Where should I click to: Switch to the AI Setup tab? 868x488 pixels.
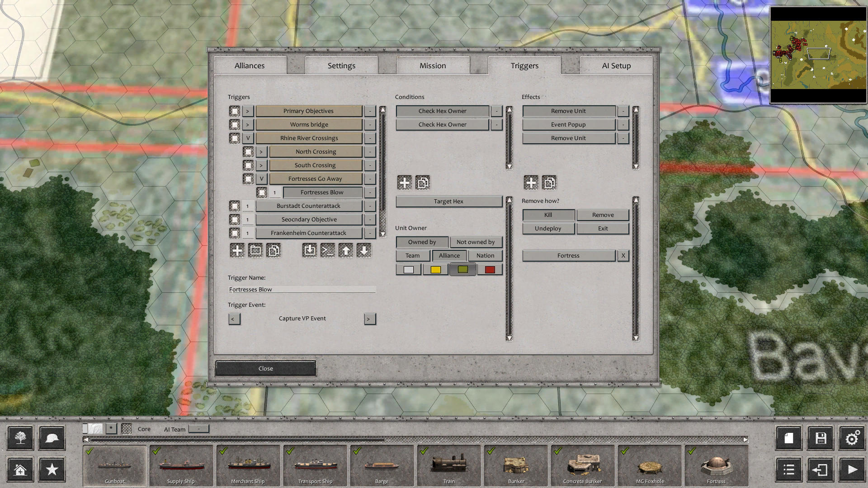pos(616,66)
